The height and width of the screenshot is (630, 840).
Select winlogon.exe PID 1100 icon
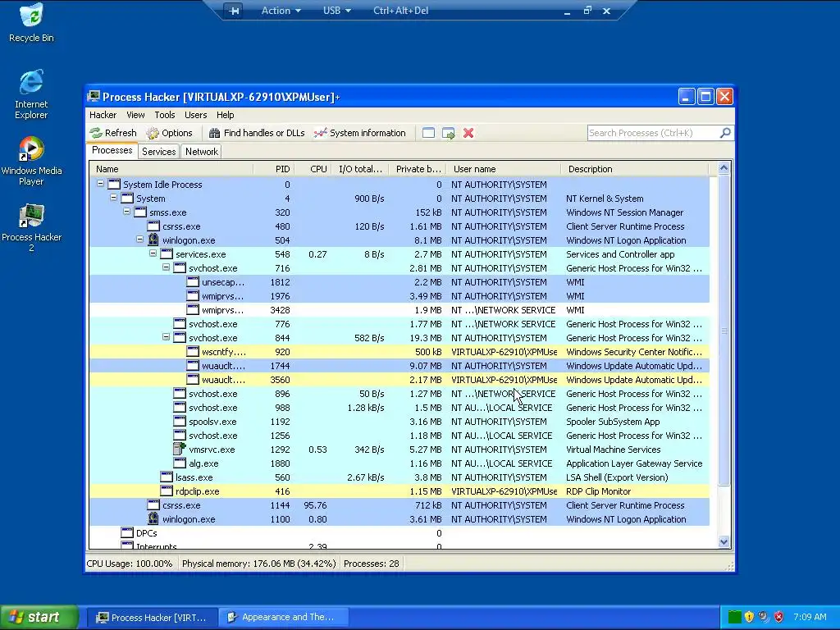click(x=153, y=518)
